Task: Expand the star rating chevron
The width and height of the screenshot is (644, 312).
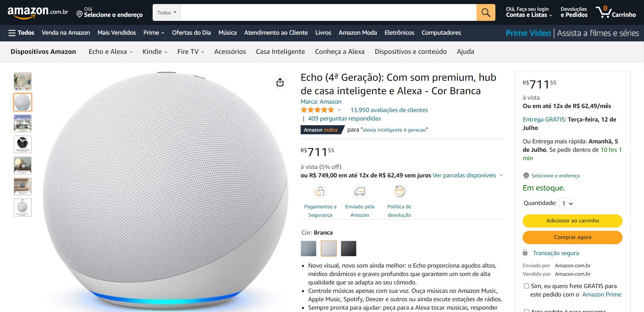Action: (339, 110)
